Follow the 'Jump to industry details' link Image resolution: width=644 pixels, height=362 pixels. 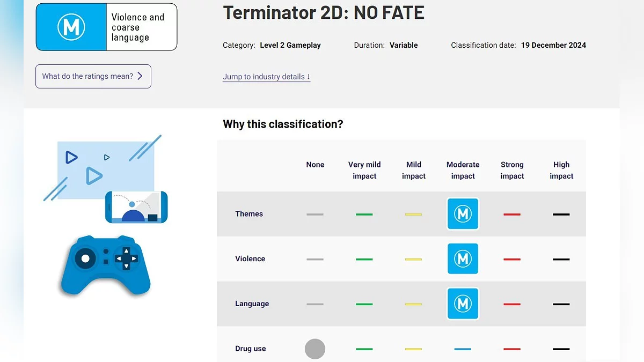tap(267, 77)
